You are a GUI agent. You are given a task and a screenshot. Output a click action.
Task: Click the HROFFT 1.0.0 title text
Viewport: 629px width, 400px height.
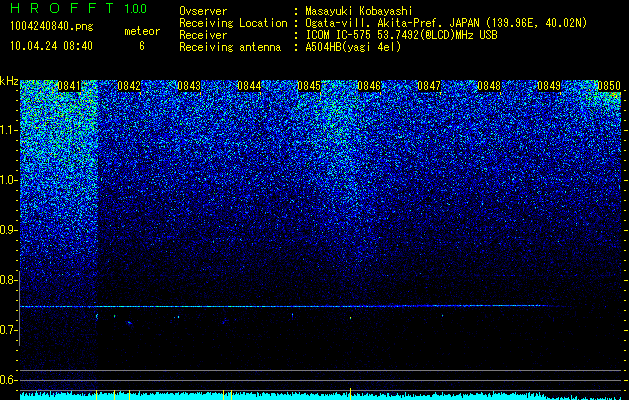(x=78, y=8)
